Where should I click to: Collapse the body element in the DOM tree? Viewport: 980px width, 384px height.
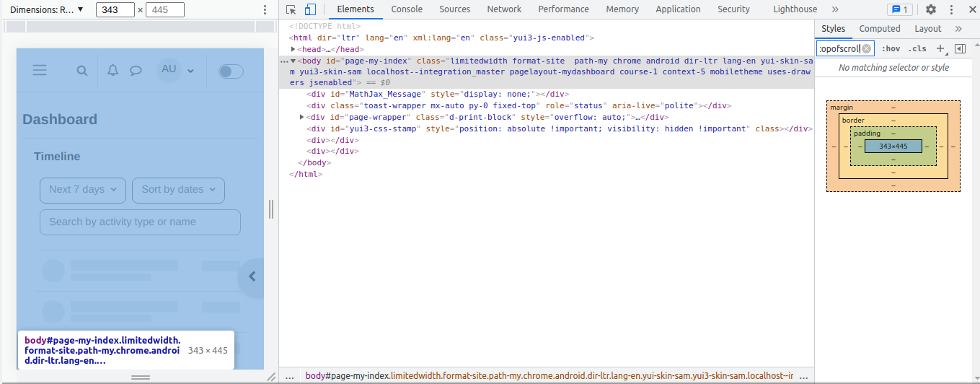[x=293, y=61]
